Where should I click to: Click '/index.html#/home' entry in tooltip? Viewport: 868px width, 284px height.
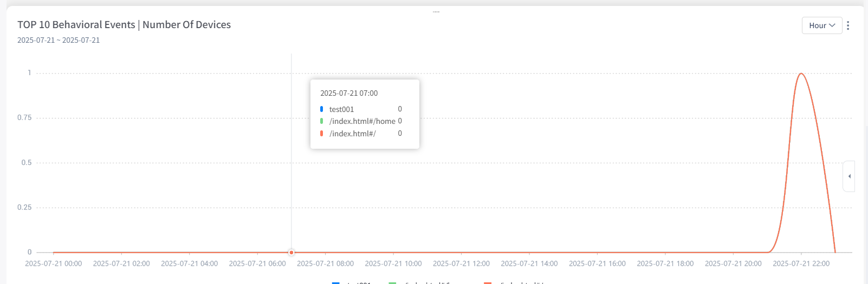point(362,121)
